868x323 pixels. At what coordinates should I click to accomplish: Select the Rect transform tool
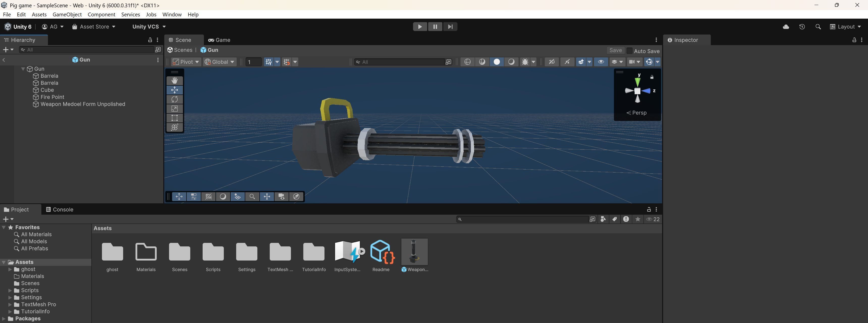(x=175, y=118)
